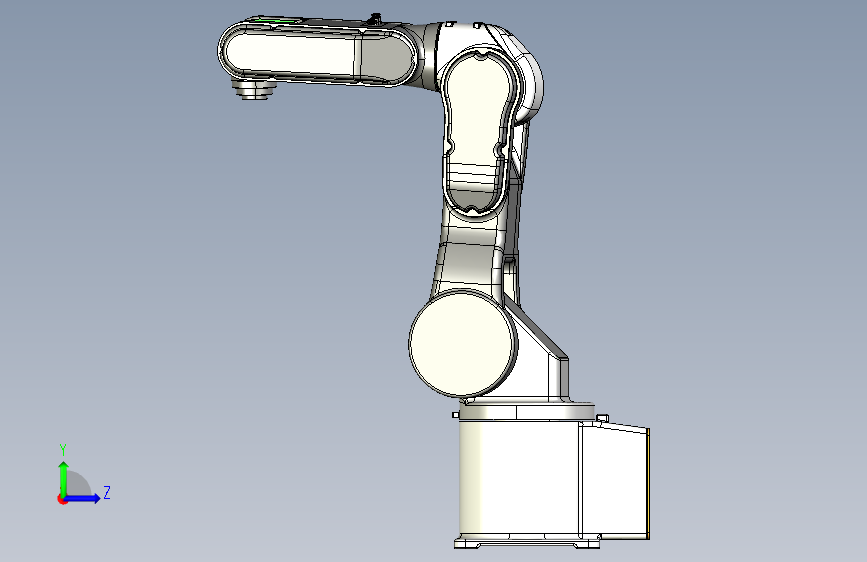Select the elongated upper arm cover plate
Image resolution: width=867 pixels, height=562 pixels.
[477, 133]
